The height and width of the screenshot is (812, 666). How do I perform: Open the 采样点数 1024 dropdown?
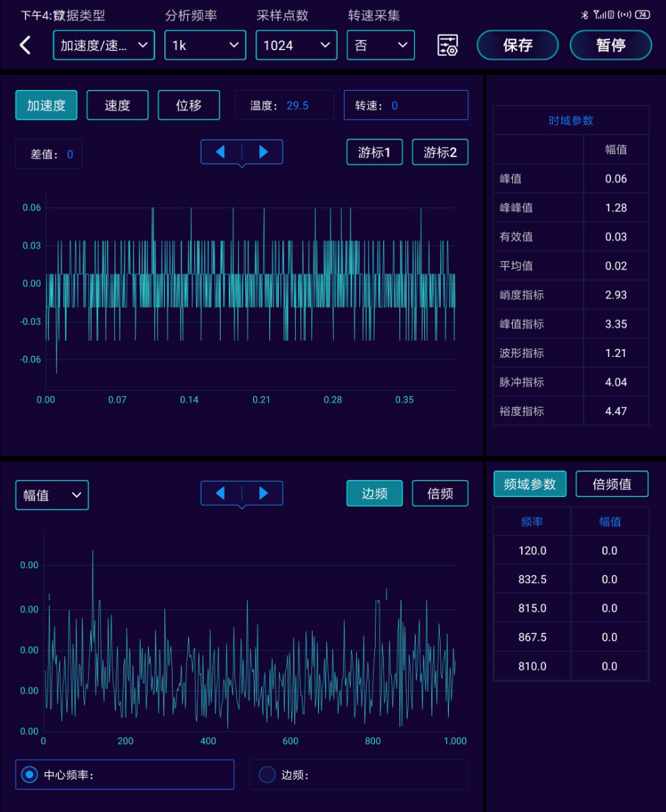click(x=296, y=45)
